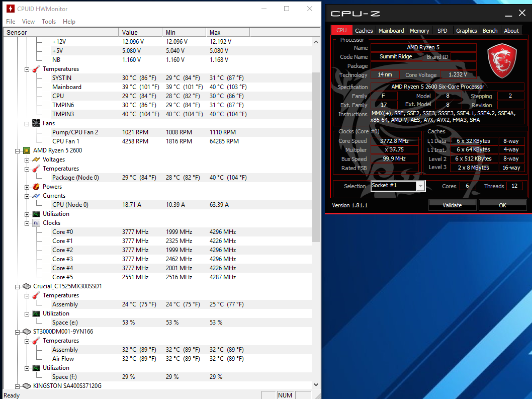Image resolution: width=532 pixels, height=399 pixels.
Task: Click thermometer icon under the Crucial SSD
Action: [36, 295]
